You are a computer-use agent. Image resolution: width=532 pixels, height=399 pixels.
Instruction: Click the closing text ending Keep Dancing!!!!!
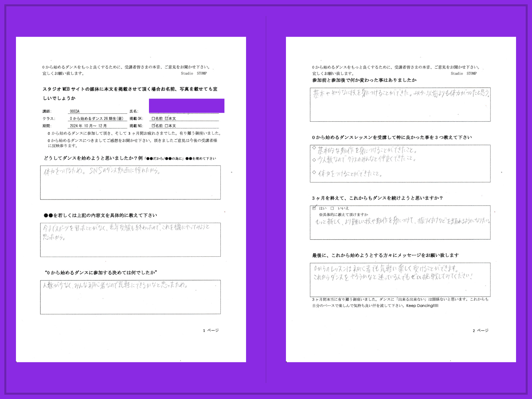(400, 303)
